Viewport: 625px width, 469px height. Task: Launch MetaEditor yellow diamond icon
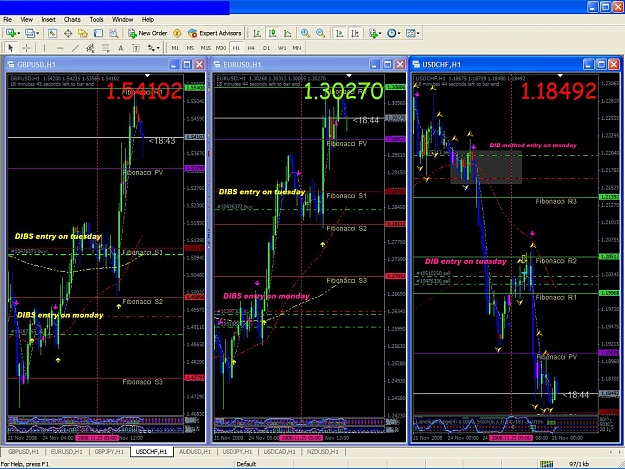tap(177, 33)
